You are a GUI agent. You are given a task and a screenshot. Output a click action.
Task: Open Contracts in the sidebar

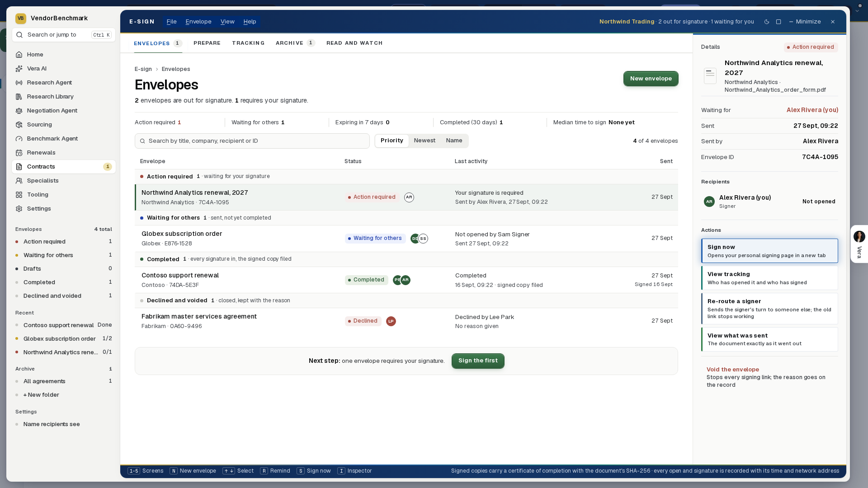point(64,167)
